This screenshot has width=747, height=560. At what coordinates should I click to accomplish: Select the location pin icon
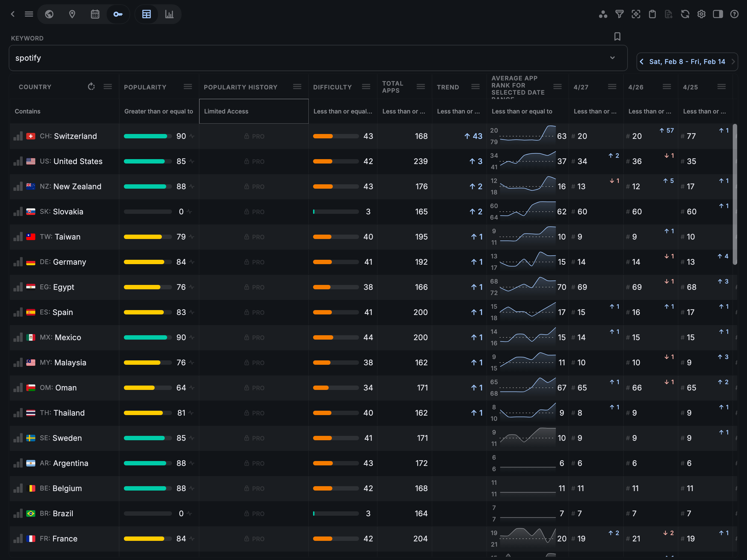coord(72,14)
